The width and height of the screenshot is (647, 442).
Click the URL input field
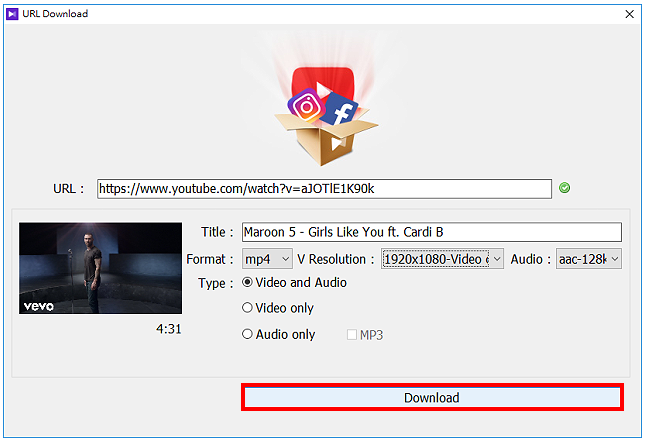coord(324,189)
